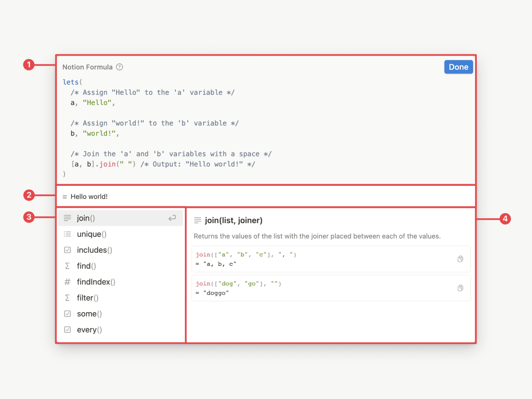The height and width of the screenshot is (399, 532).
Task: Click the enter arrow icon beside join()
Action: (172, 218)
